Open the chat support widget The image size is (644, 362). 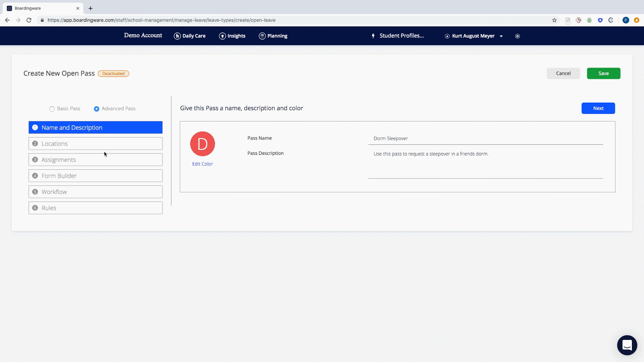pyautogui.click(x=627, y=345)
